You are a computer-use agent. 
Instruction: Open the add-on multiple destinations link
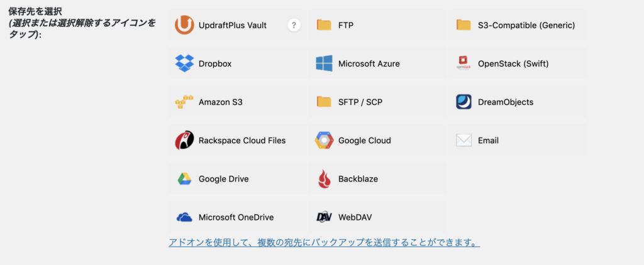pos(325,242)
